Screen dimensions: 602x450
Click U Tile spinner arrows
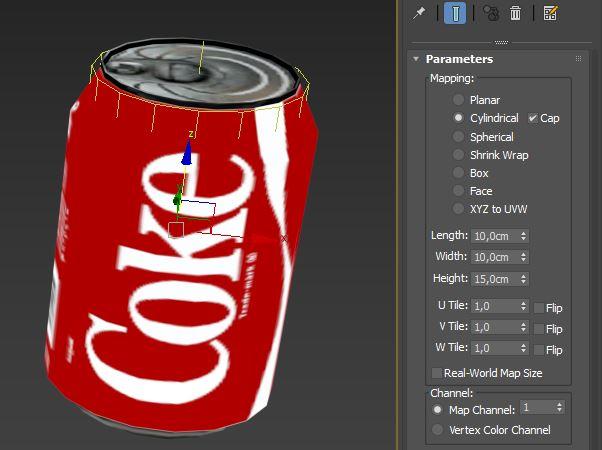pyautogui.click(x=523, y=306)
